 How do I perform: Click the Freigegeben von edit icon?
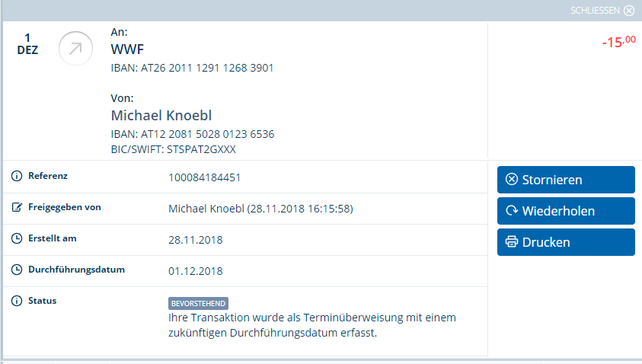[x=17, y=207]
